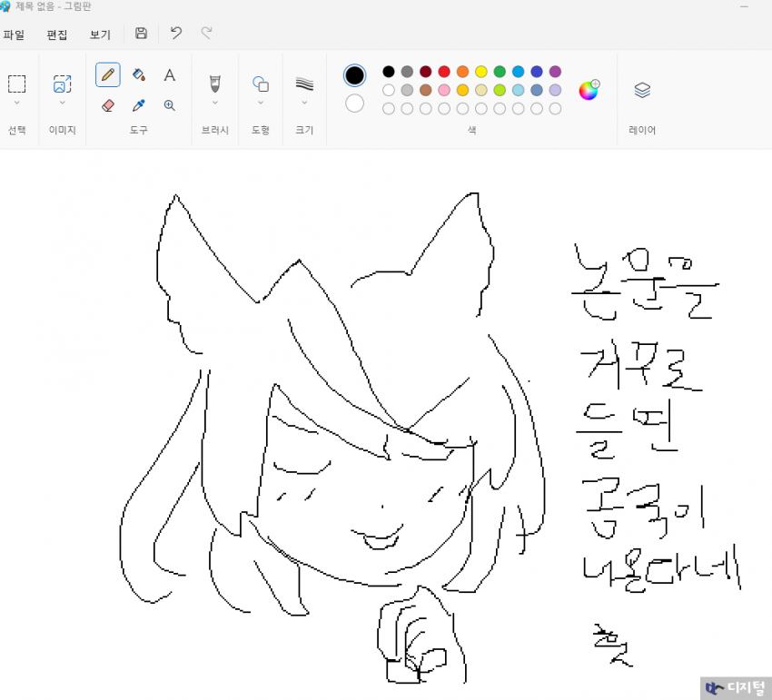772x700 pixels.
Task: Click the Undo arrow
Action: click(176, 33)
